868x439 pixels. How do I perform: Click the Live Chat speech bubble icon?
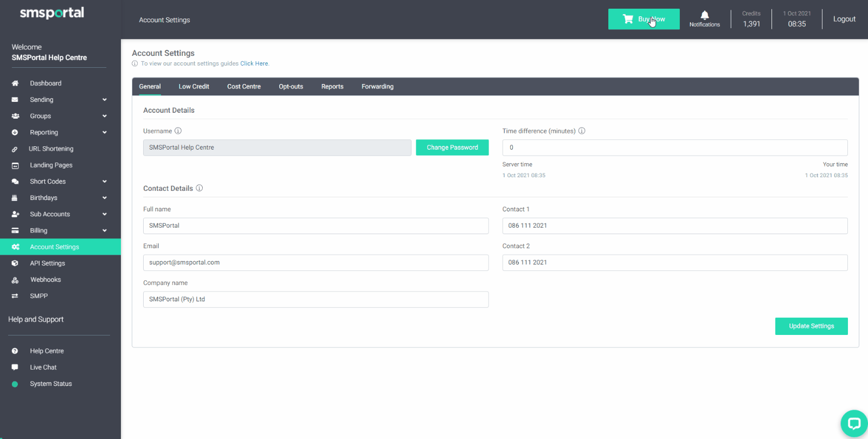pyautogui.click(x=15, y=367)
